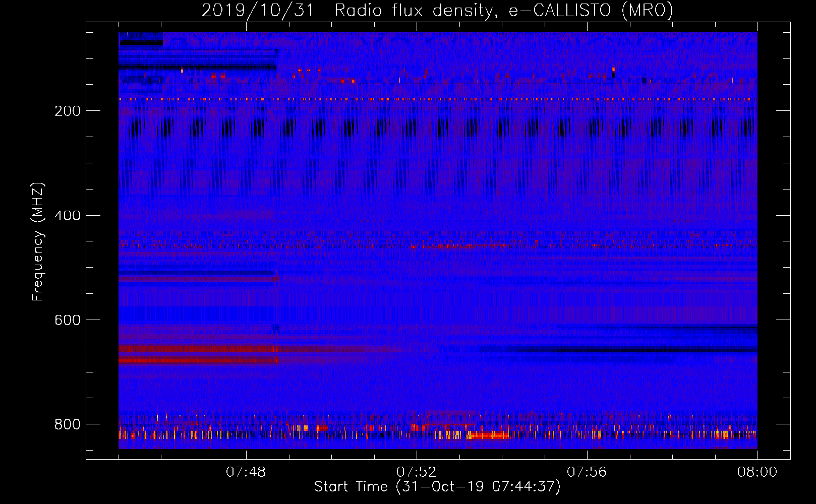Click the 07:56 time tick label
Screen dimensions: 816x504
click(587, 472)
